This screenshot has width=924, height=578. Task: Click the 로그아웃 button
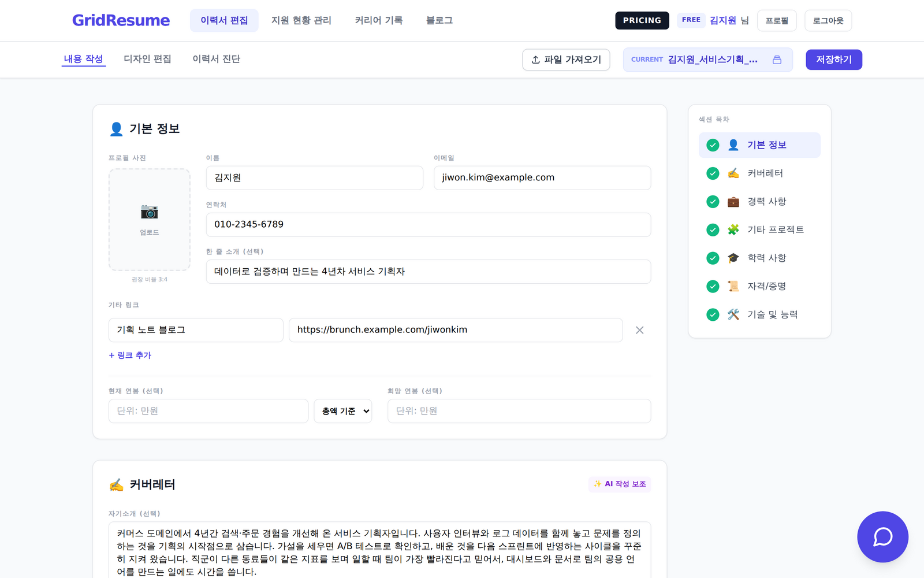[828, 20]
